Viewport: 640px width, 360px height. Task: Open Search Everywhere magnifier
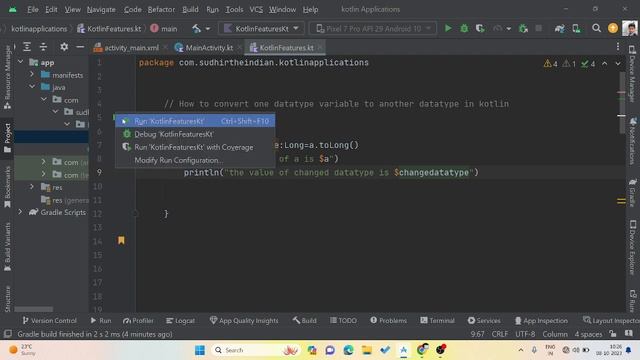(x=596, y=28)
